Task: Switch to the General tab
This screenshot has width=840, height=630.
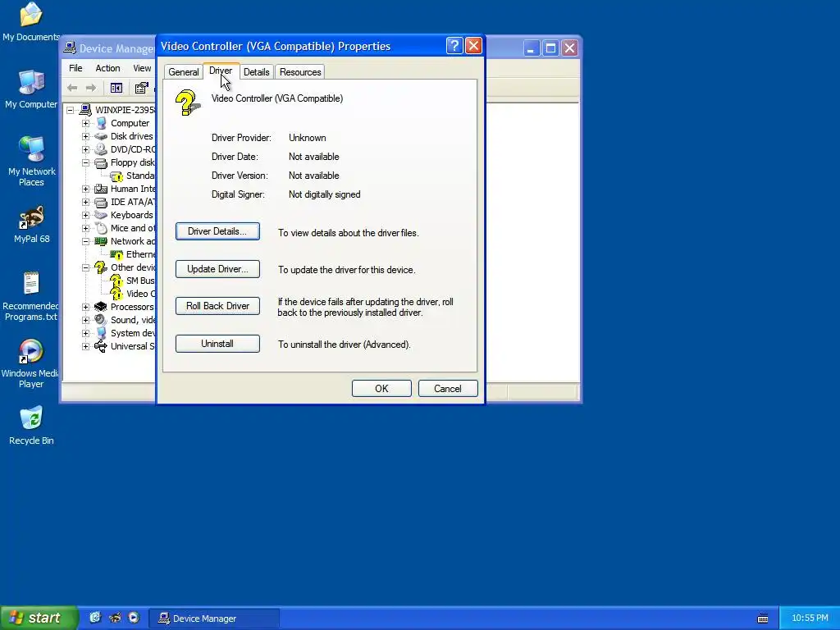Action: coord(184,72)
